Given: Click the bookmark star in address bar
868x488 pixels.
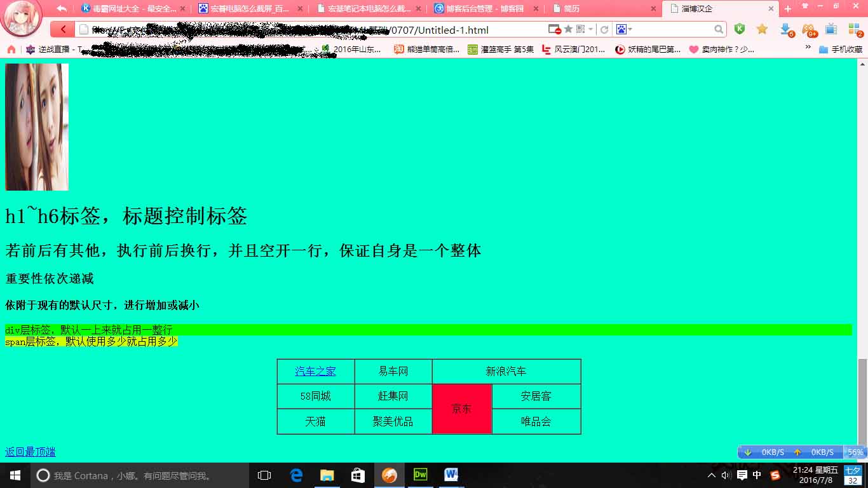Looking at the screenshot, I should [x=568, y=30].
